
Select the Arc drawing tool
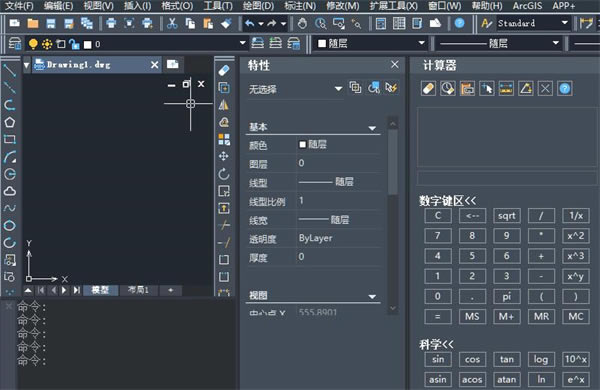tap(10, 157)
